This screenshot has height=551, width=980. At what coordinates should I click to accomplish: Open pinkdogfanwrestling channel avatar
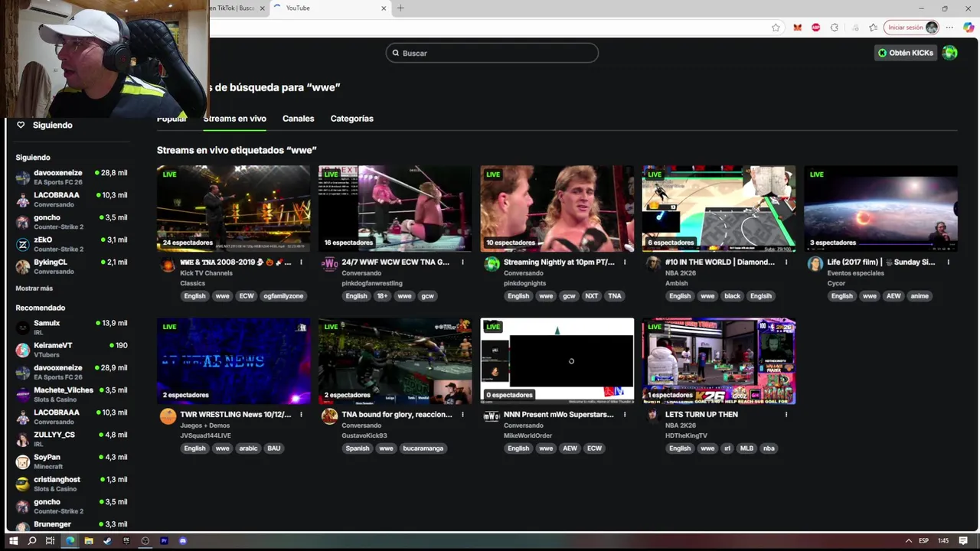329,264
